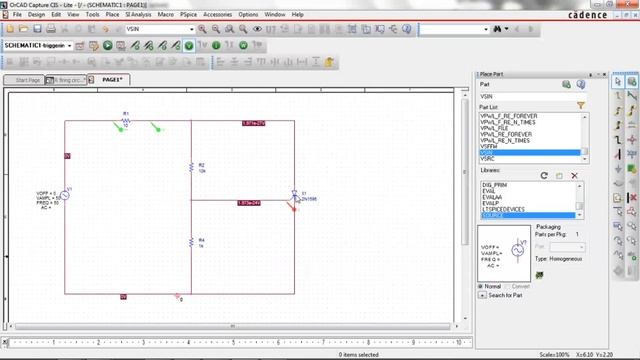Screen dimensions: 640x360
Task: Open the binoculars icon dropdown arrow
Action: 507,29
